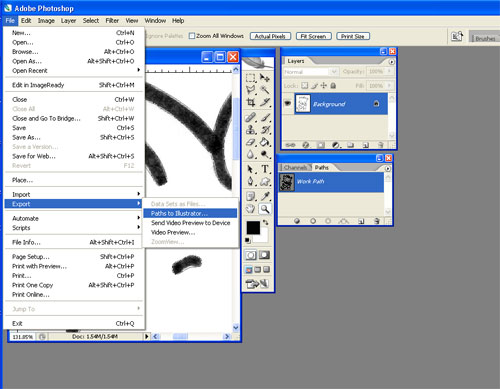Screen dimensions: 500x389
Task: Hide the Background layer eye icon
Action: (x=288, y=103)
